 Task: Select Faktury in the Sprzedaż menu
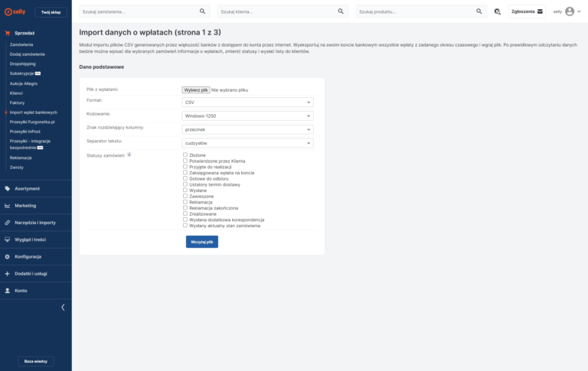click(17, 103)
